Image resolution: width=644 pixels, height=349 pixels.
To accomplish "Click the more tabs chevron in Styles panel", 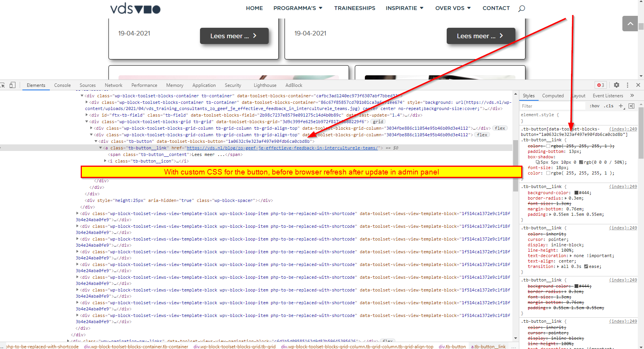I will click(632, 95).
